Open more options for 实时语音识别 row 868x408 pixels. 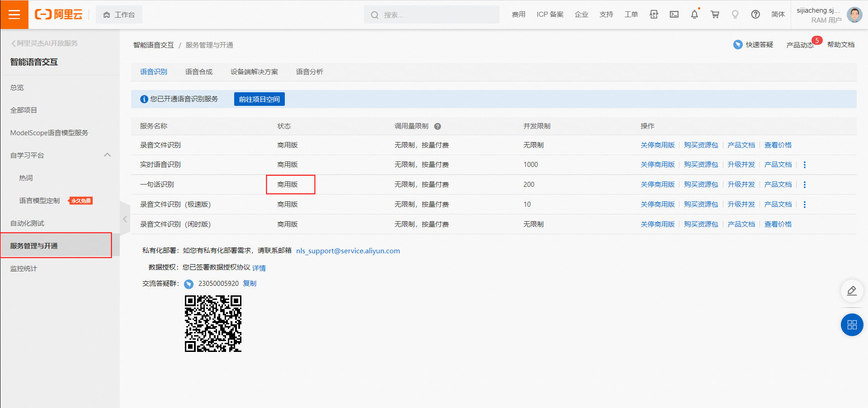pos(805,165)
